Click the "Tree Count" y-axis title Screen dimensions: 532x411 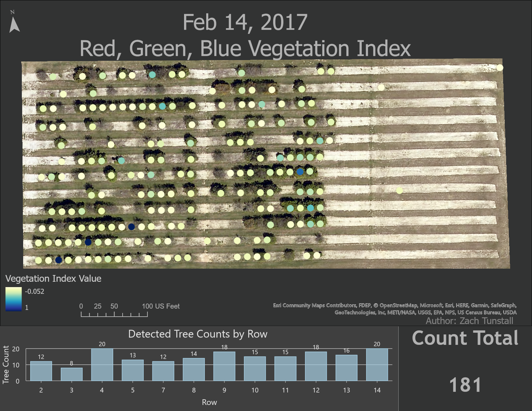click(x=6, y=365)
